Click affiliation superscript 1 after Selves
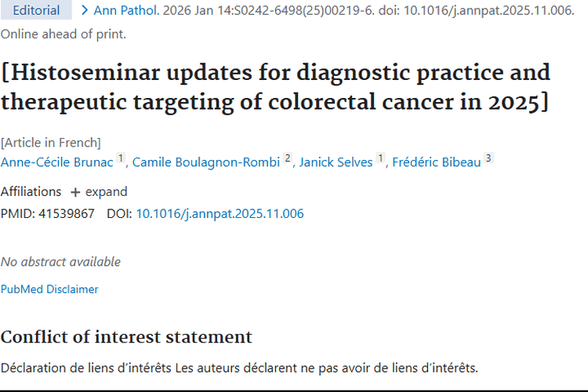This screenshot has height=392, width=588. point(381,159)
